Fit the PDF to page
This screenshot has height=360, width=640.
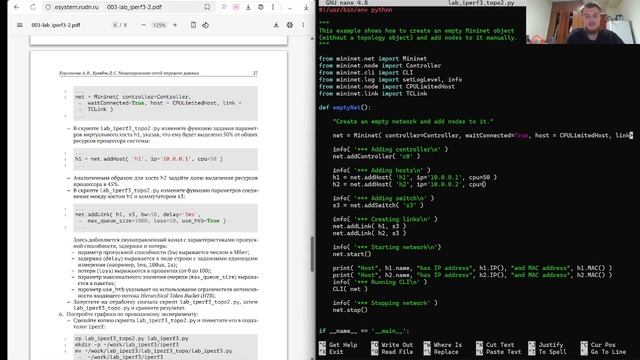[193, 25]
